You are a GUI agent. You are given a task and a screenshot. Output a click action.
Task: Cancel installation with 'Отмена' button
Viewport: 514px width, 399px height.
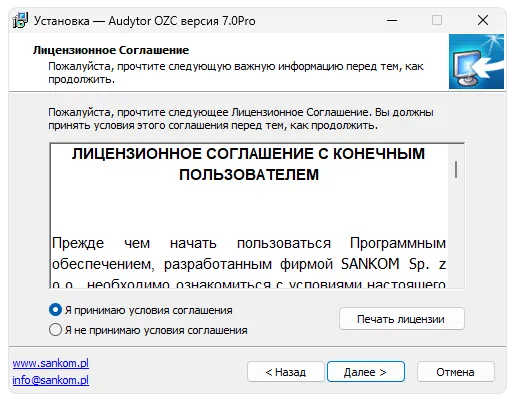coord(456,372)
